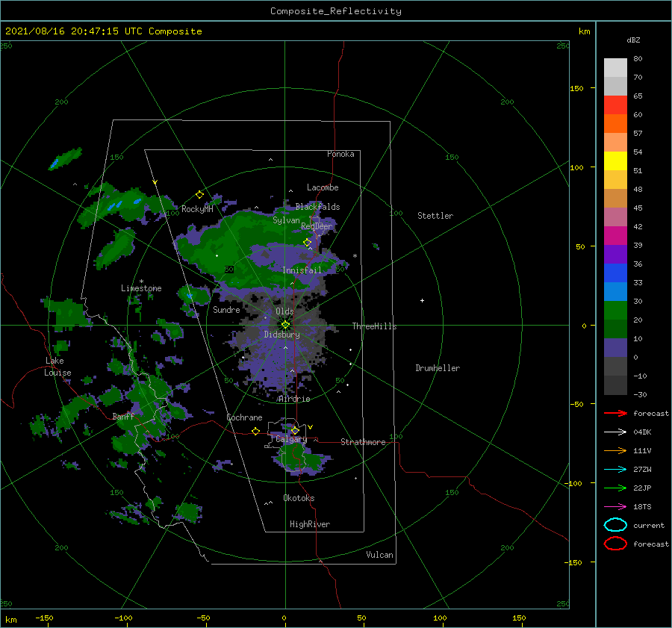
Task: Click the Airdrie city label
Action: (294, 399)
